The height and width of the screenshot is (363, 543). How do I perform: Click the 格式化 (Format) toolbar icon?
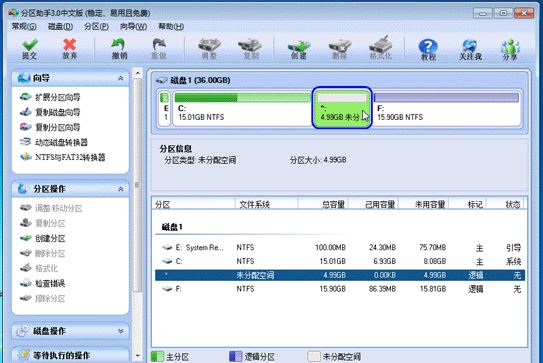pos(381,49)
